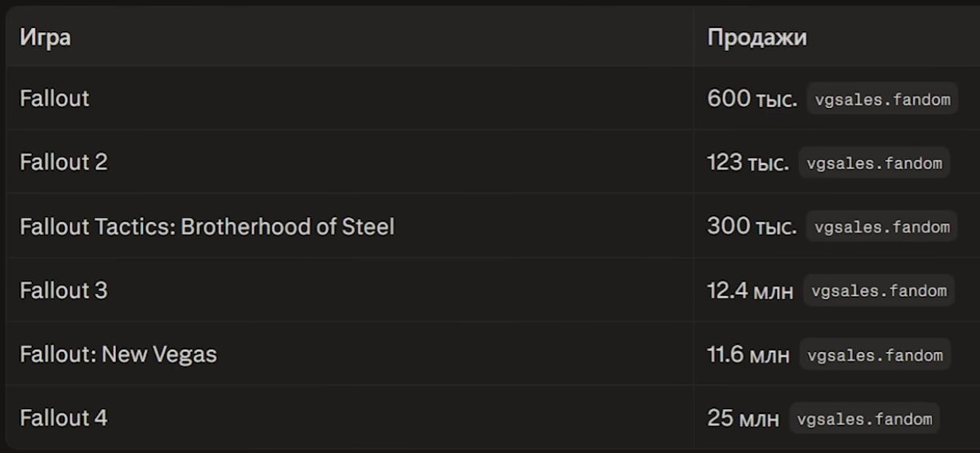This screenshot has height=453, width=980.
Task: Open the vgsales.fandom source beside 12.4 млн
Action: (x=879, y=291)
